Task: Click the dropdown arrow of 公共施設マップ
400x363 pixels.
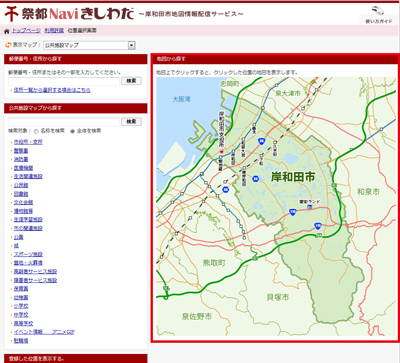Action: point(132,45)
